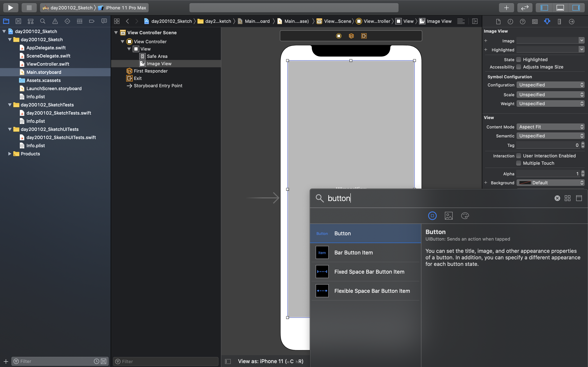Open the Size inspector ruler icon
Viewport: 588px width, 367px height.
559,22
